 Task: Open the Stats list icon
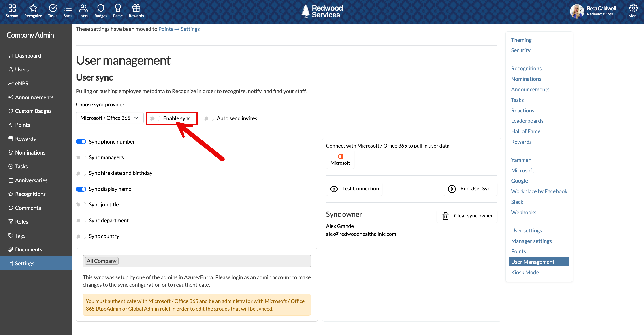pyautogui.click(x=68, y=8)
